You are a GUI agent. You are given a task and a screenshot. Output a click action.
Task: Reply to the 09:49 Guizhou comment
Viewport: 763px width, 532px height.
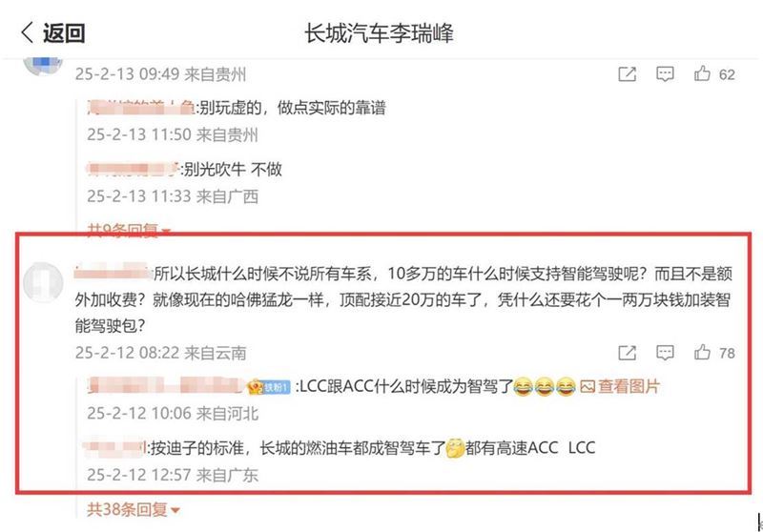[x=665, y=74]
